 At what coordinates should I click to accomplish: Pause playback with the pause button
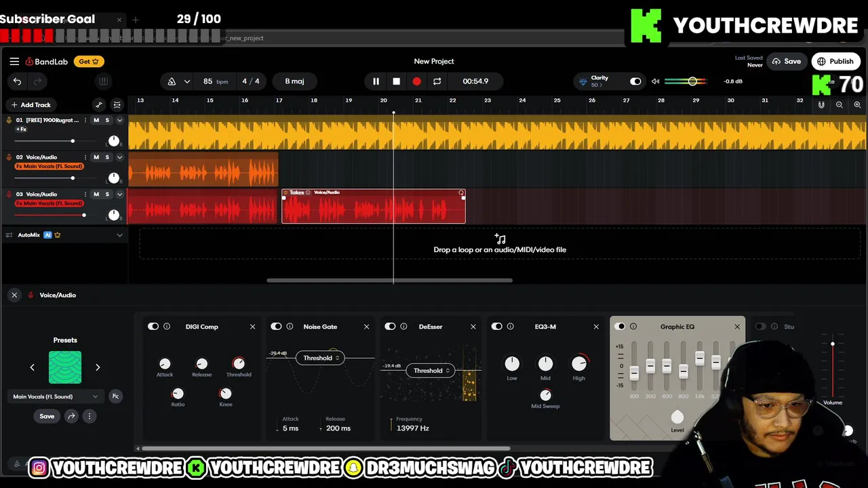pyautogui.click(x=376, y=81)
